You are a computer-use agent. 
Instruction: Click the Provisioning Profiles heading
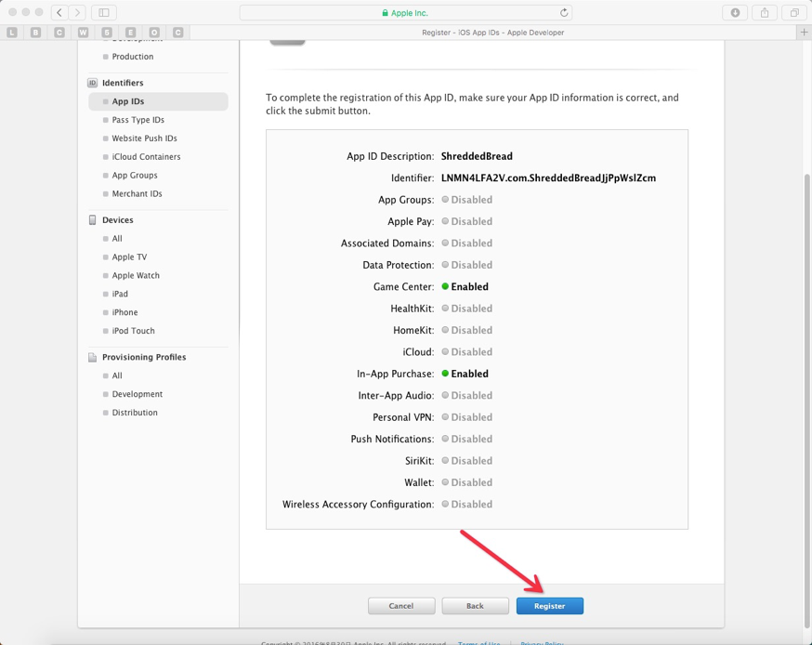pos(144,358)
